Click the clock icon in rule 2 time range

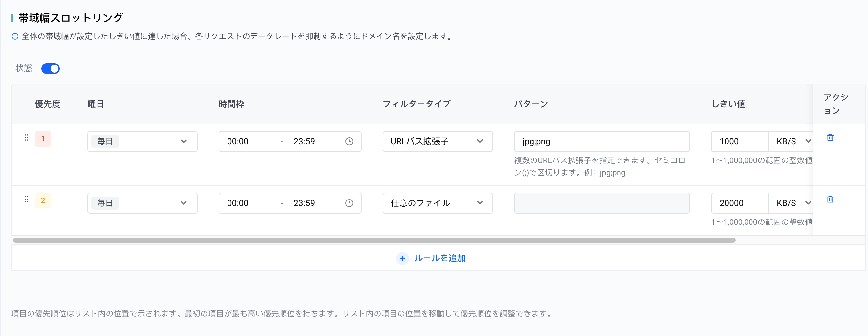(x=349, y=203)
